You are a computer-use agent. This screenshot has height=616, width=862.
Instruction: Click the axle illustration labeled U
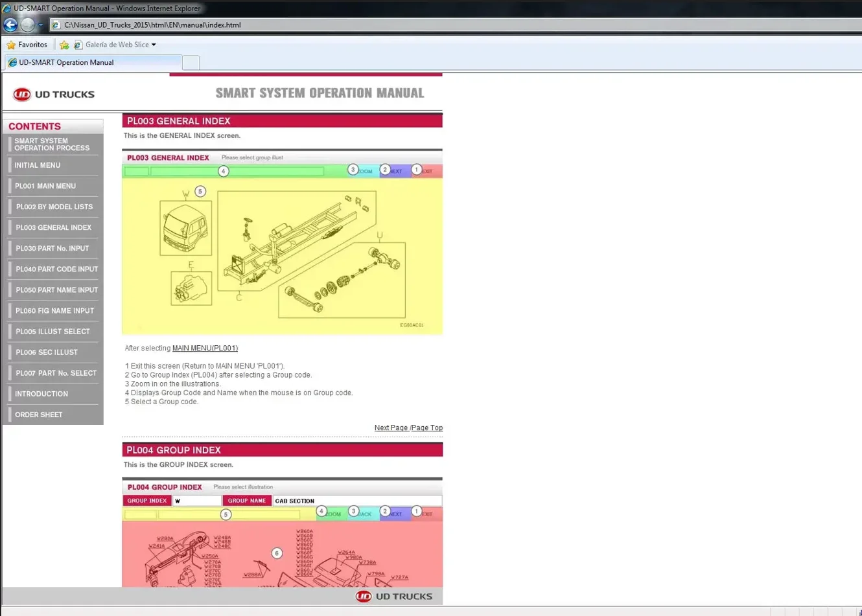[342, 281]
